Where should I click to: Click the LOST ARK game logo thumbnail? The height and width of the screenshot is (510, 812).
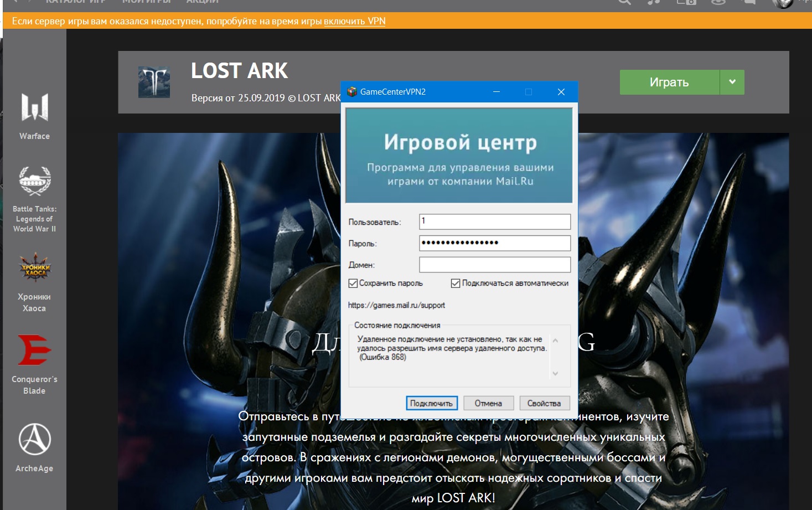click(154, 82)
